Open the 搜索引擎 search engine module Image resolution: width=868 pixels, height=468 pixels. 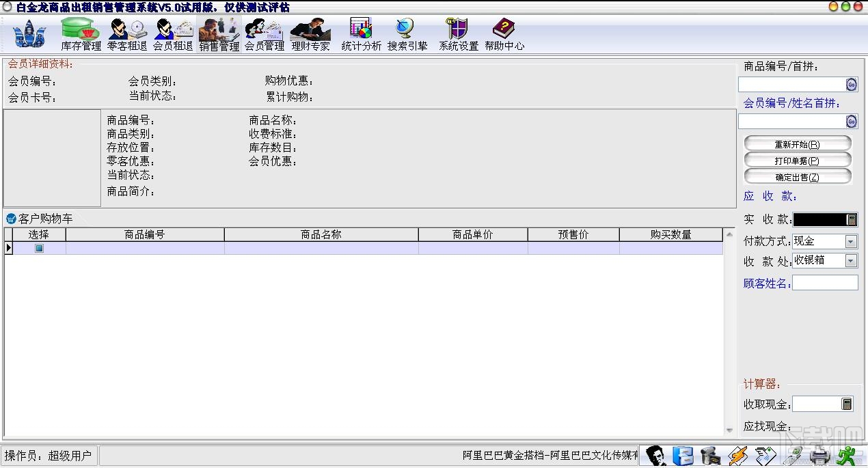click(407, 33)
